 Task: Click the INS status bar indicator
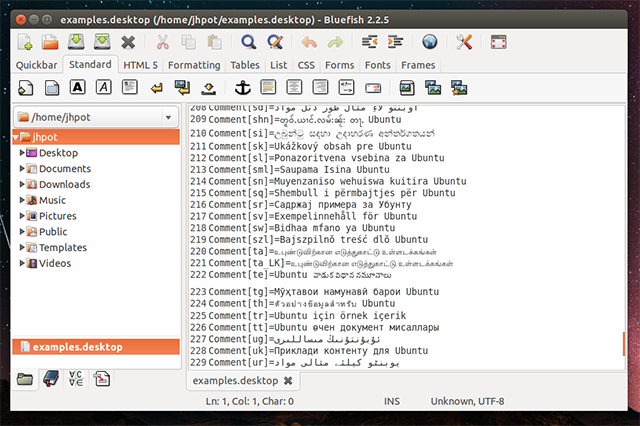pyautogui.click(x=392, y=402)
